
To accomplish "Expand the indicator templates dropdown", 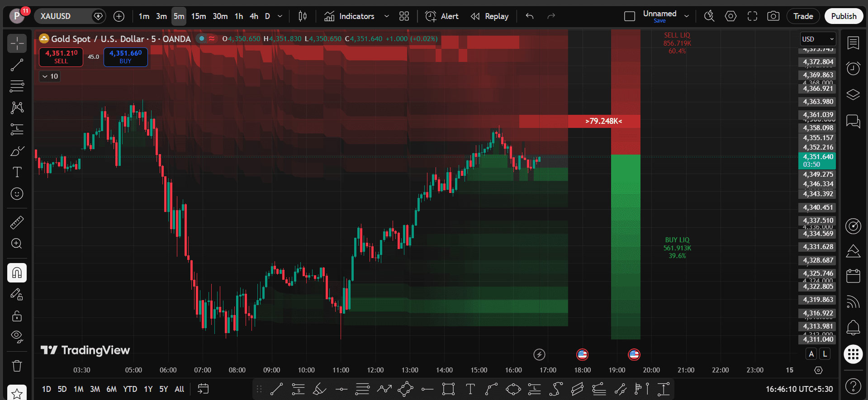I will (x=387, y=16).
